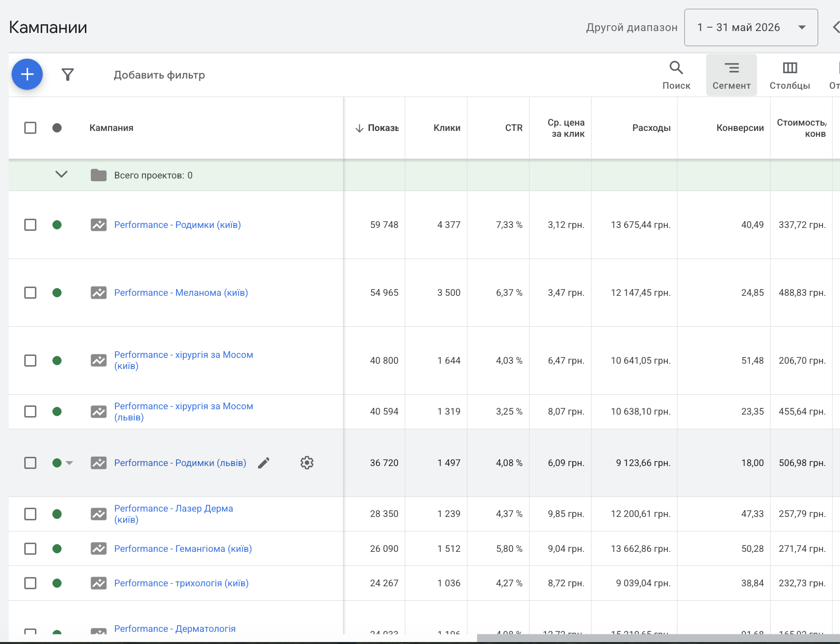Tick checkbox for Performance - трихологія (київ)

coord(30,583)
